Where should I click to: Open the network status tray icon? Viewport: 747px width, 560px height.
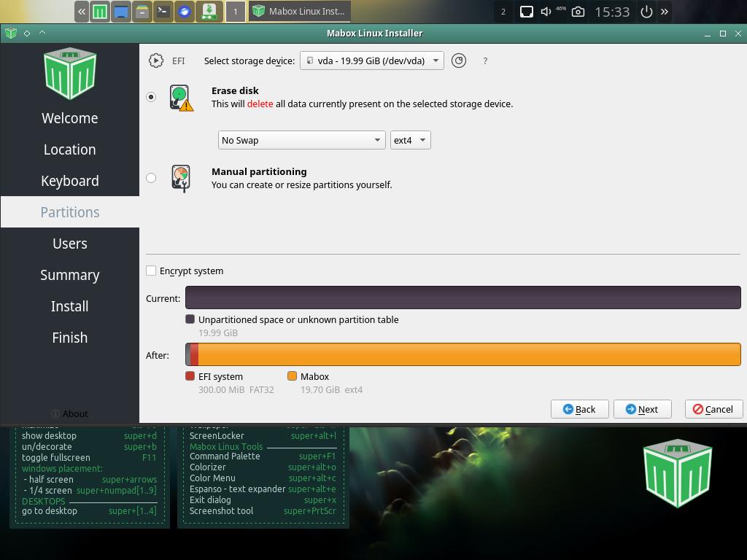pos(527,12)
